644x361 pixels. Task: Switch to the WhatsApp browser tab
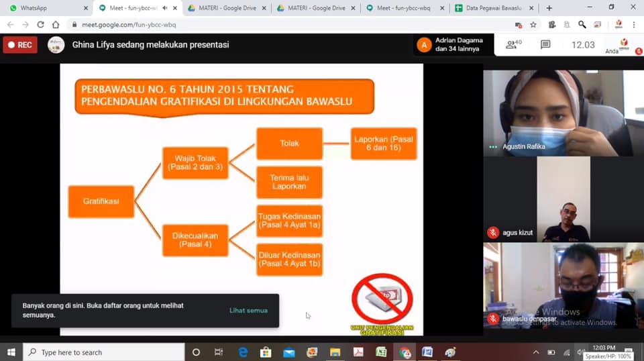click(48, 8)
